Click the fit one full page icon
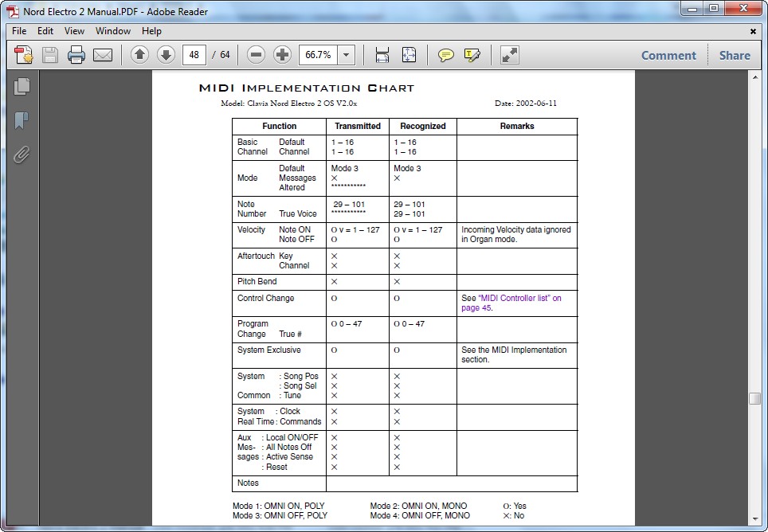The image size is (768, 532). (409, 55)
